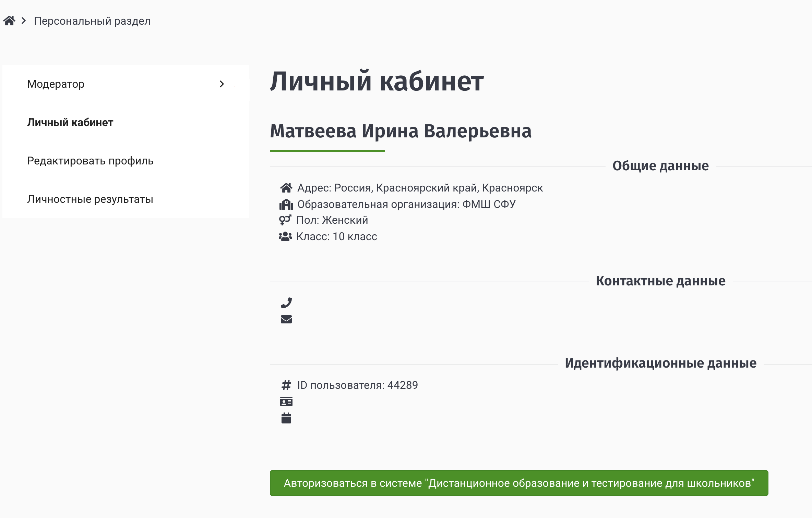
Task: Click the phone icon under Контактные данные
Action: 287,303
